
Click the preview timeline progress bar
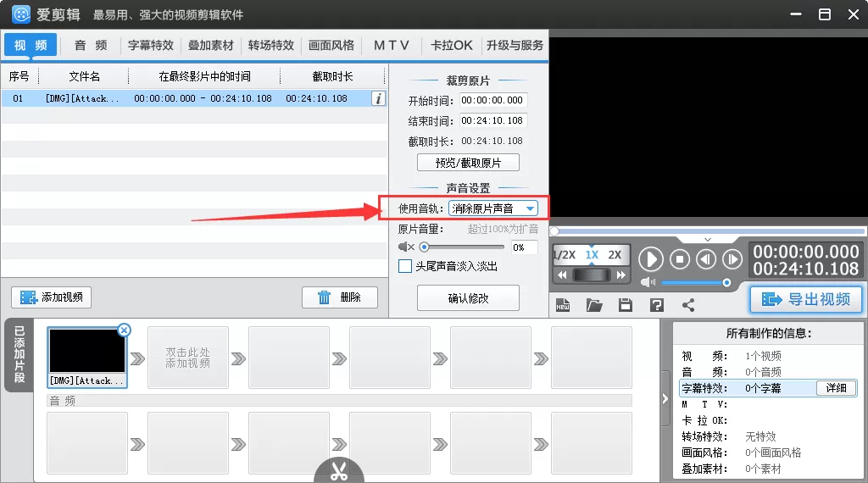click(708, 230)
